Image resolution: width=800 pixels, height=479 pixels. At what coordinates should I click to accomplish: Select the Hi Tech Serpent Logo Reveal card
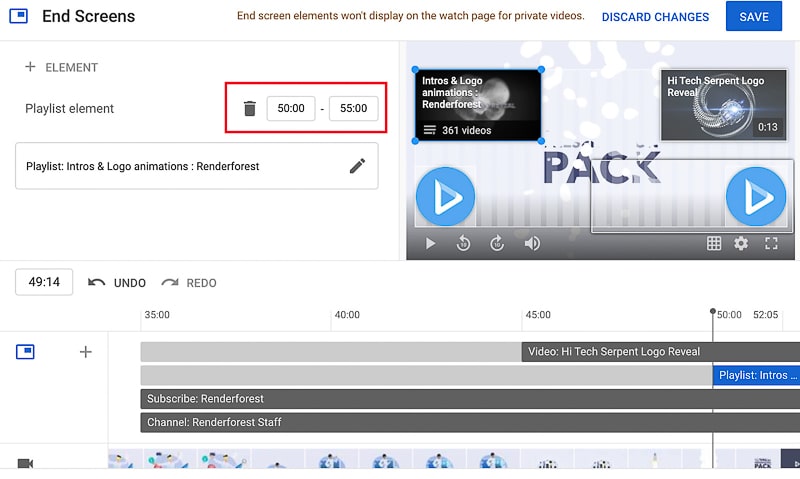pyautogui.click(x=723, y=105)
